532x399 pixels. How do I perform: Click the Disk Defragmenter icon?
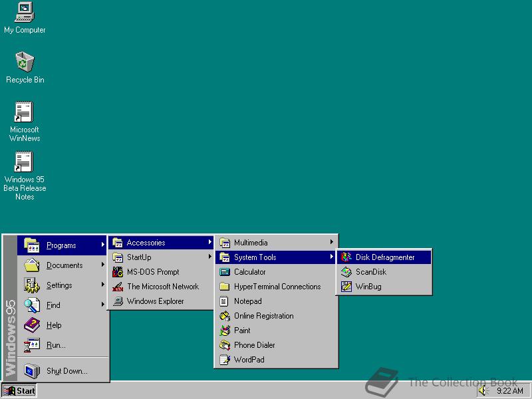[346, 257]
